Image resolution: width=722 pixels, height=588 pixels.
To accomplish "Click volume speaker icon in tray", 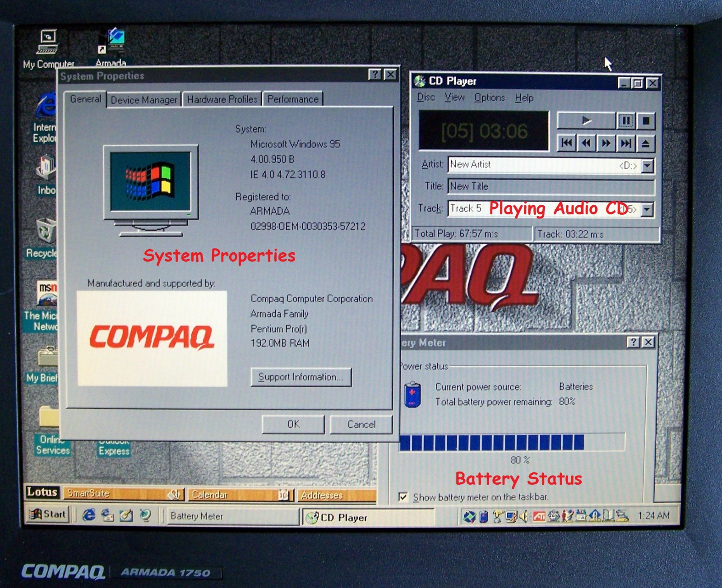I will point(524,516).
